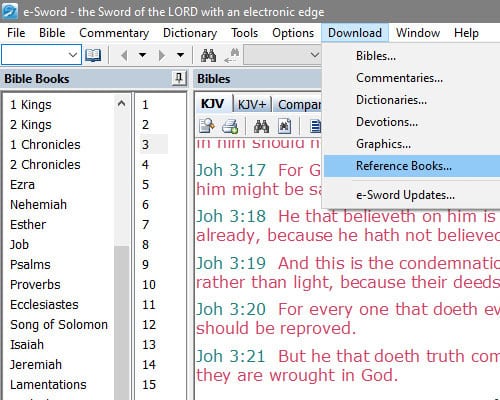Open the Options menu
The height and width of the screenshot is (400, 500).
coord(293,33)
